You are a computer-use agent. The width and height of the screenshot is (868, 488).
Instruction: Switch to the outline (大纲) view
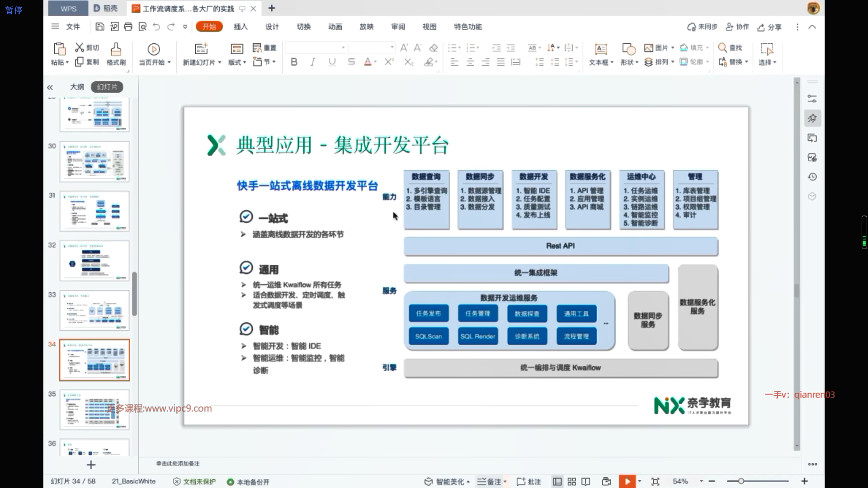[77, 87]
